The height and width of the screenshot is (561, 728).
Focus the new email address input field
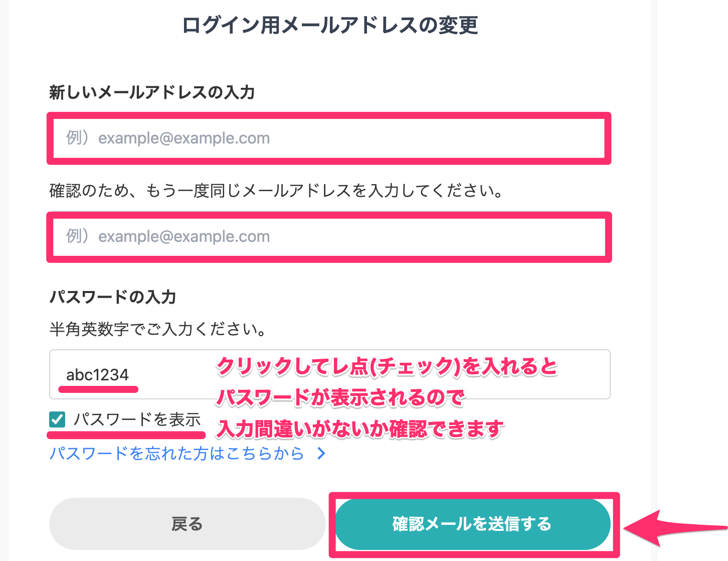pyautogui.click(x=329, y=138)
